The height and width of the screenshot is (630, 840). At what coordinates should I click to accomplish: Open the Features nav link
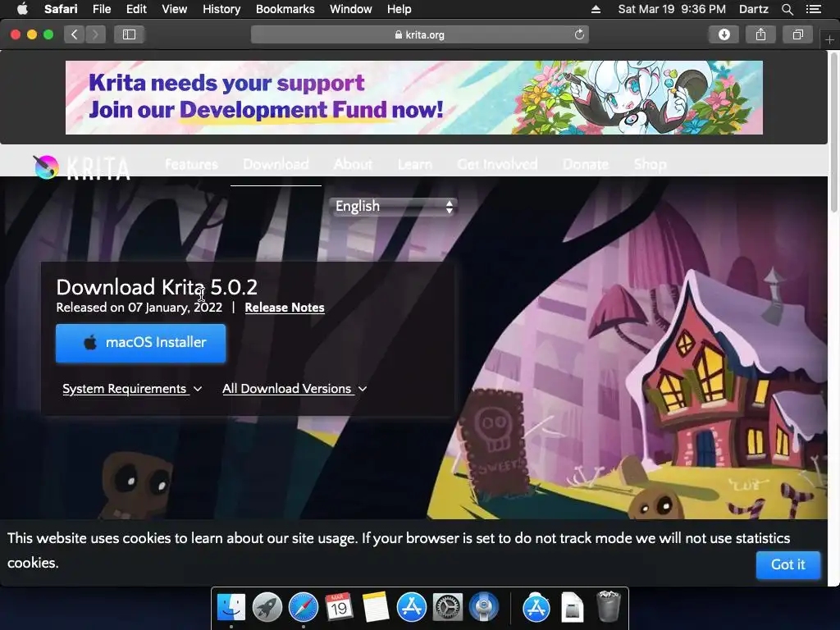(x=191, y=164)
